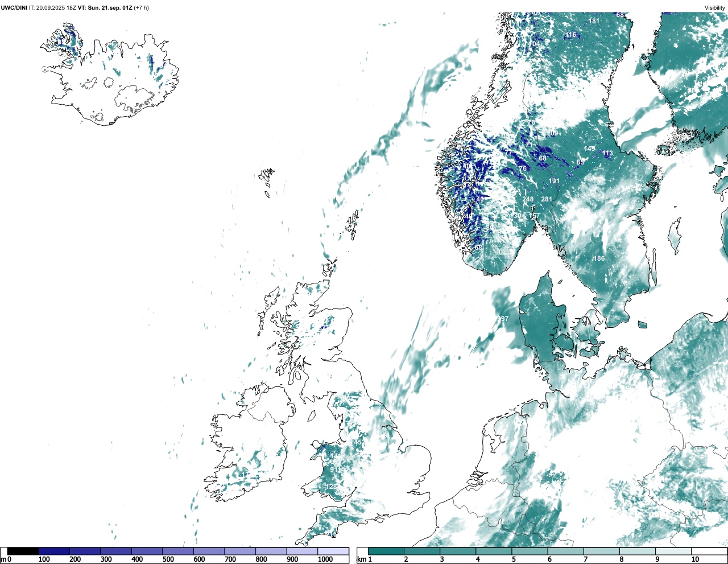Screen dimensions: 728x564
Task: Click the '85' visibility value on map
Action: (x=580, y=162)
